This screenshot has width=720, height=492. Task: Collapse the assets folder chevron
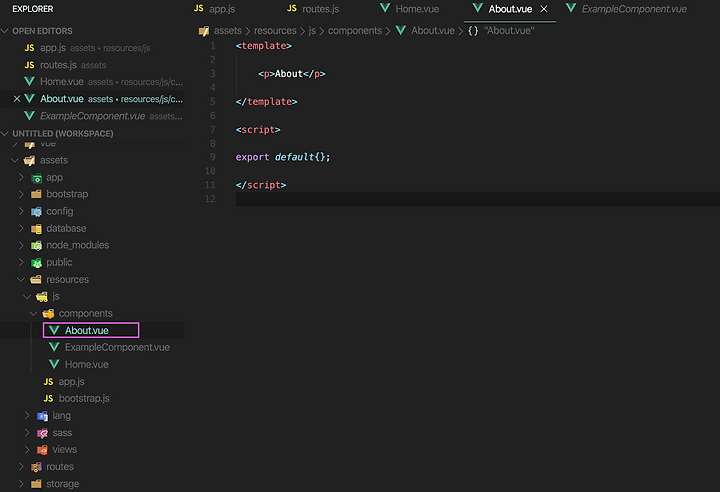coord(15,160)
